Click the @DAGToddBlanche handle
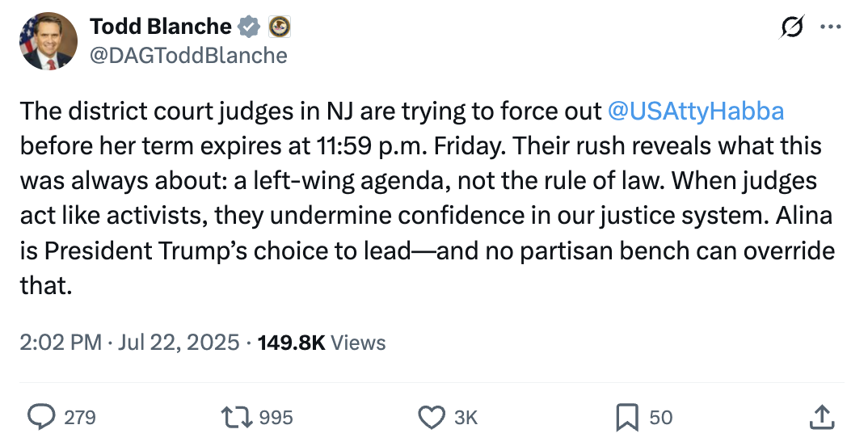The width and height of the screenshot is (868, 446). point(188,55)
